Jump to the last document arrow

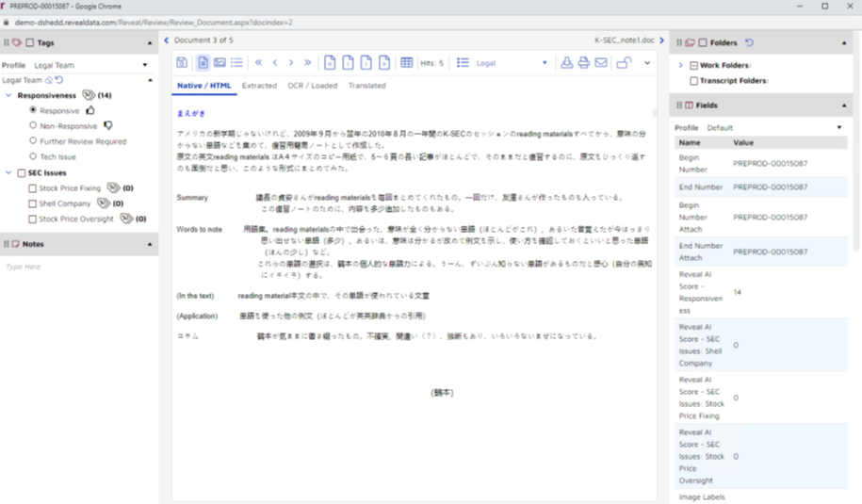307,63
